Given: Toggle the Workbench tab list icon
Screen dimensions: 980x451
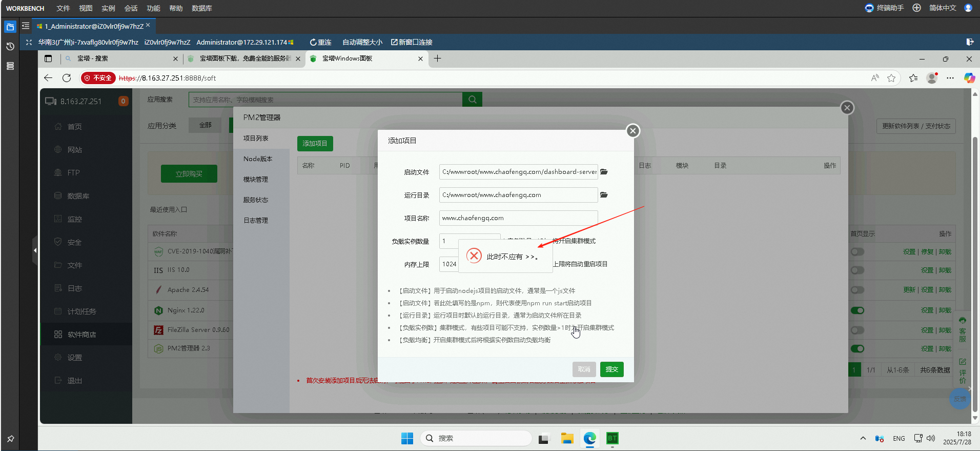Looking at the screenshot, I should 26,26.
